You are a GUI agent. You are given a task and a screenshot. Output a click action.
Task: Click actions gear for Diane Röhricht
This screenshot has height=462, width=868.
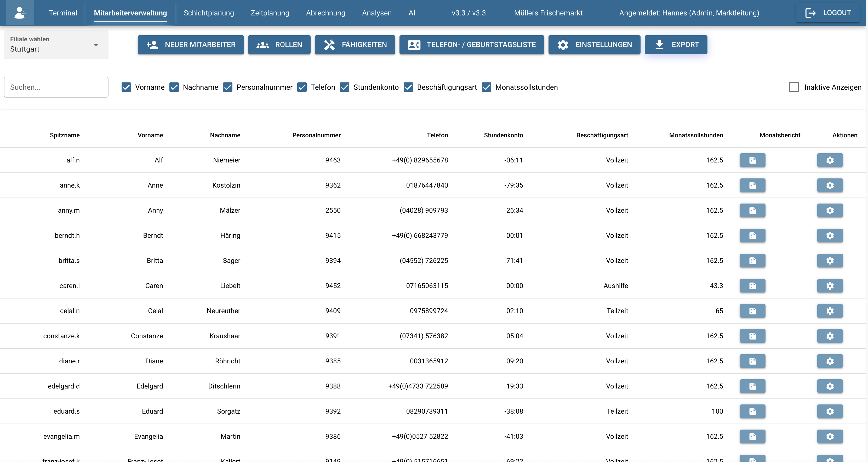pos(830,361)
